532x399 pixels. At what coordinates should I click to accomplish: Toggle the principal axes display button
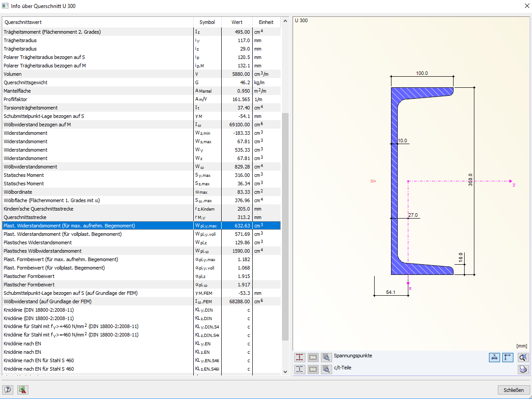508,357
